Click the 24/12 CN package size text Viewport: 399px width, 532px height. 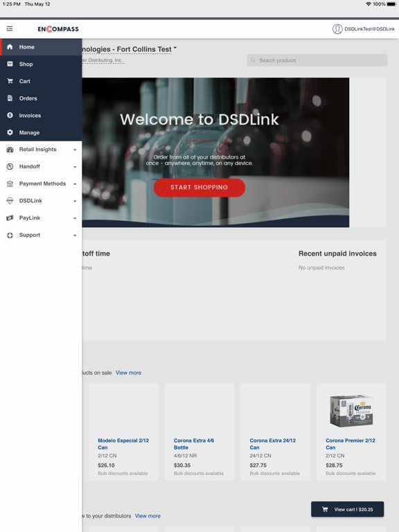coord(260,456)
